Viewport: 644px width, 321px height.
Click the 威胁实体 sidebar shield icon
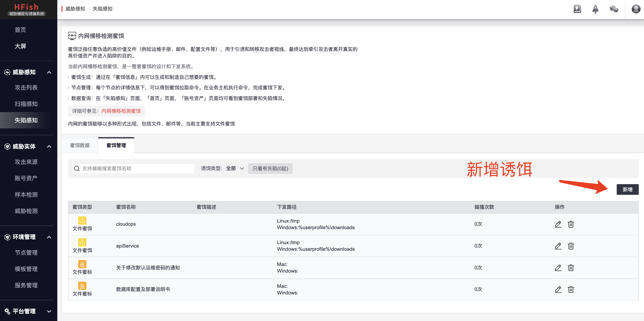point(7,146)
